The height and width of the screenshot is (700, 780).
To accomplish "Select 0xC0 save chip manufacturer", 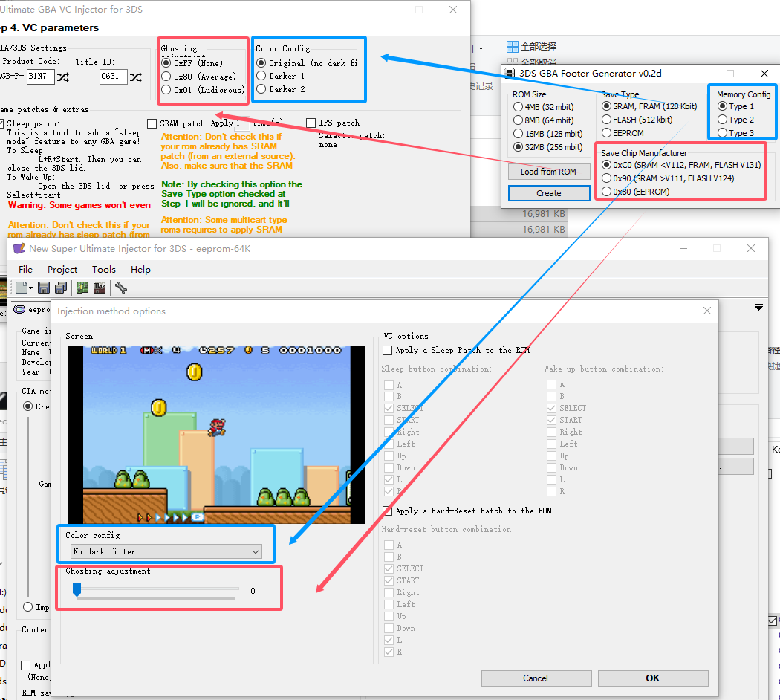I will pos(606,165).
